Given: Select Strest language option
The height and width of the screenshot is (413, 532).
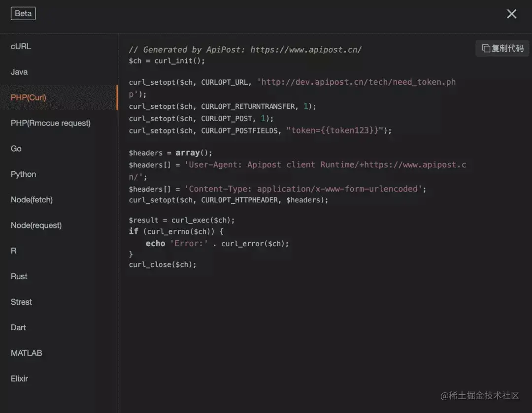Looking at the screenshot, I should [x=59, y=302].
